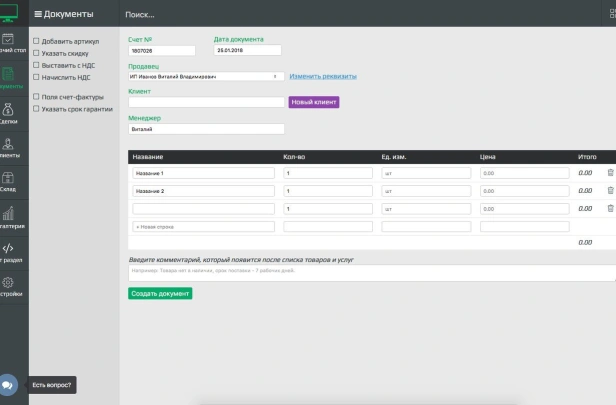Open the Документы sidebar section
616x405 pixels.
pyautogui.click(x=8, y=76)
